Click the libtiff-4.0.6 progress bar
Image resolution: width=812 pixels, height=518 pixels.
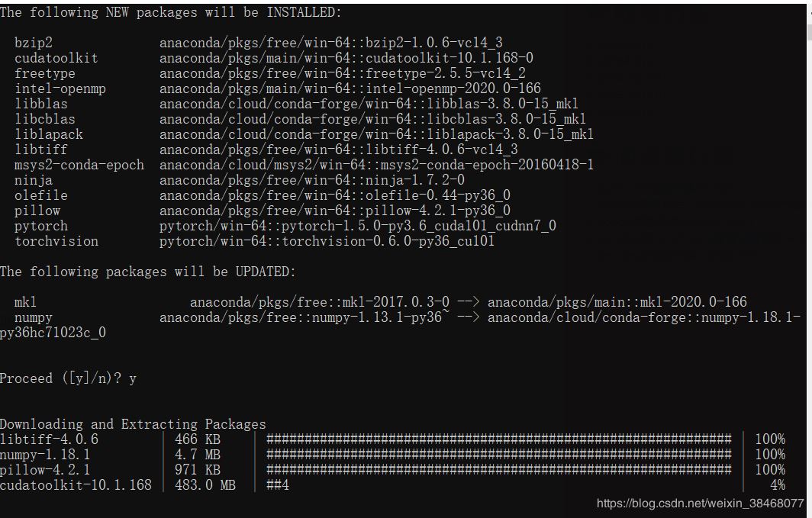tap(498, 439)
